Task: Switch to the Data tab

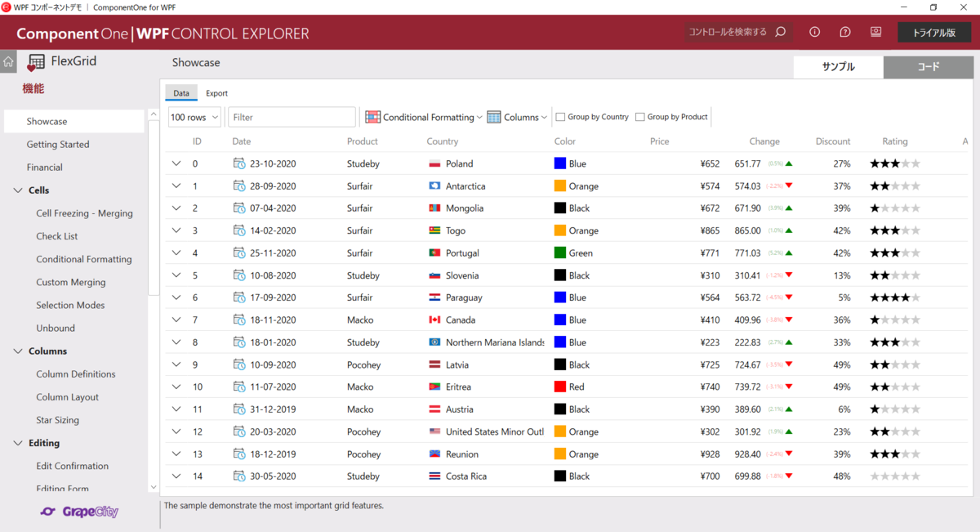Action: coord(181,93)
